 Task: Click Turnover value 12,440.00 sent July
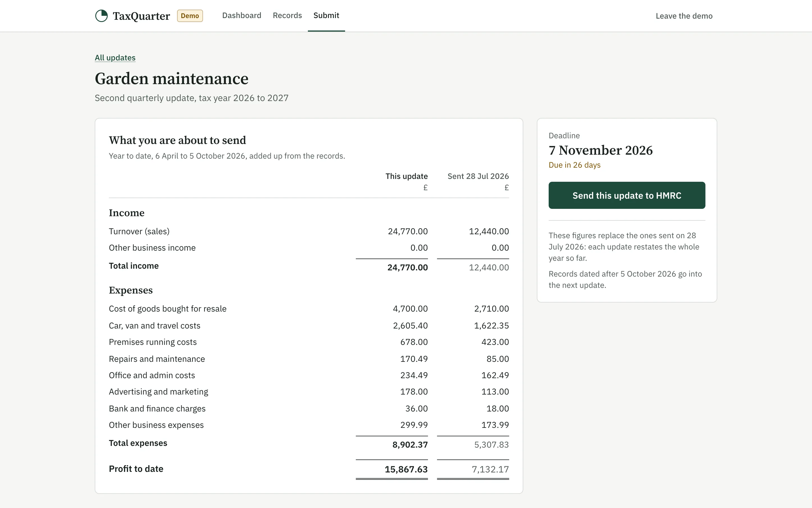pyautogui.click(x=489, y=231)
